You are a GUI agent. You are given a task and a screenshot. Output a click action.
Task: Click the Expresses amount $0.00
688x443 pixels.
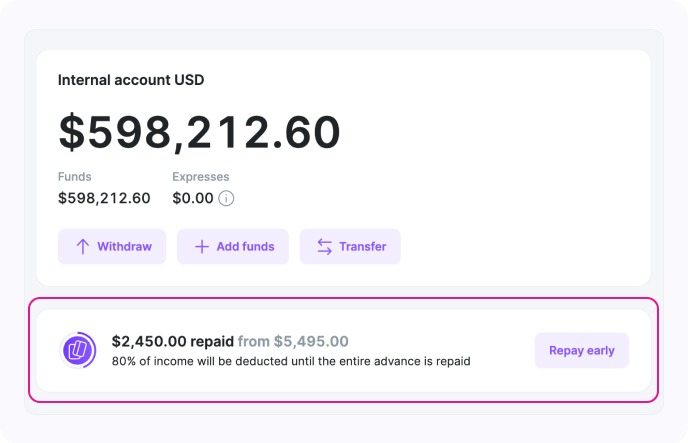[193, 198]
